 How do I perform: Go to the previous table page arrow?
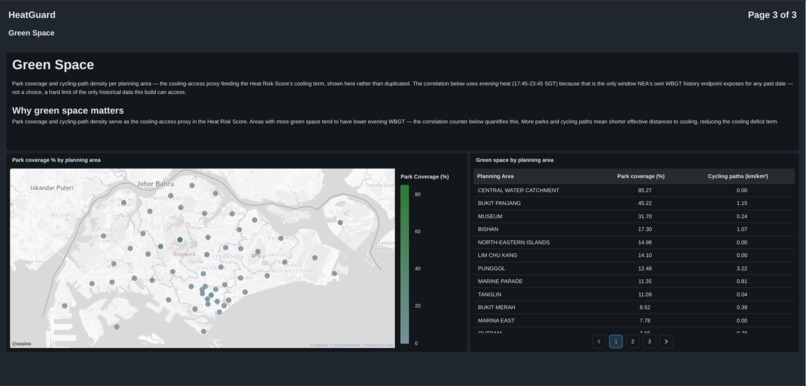(x=599, y=341)
